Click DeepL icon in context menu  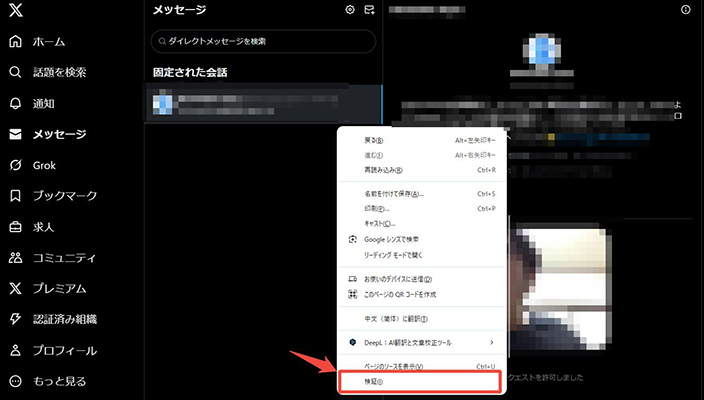(353, 342)
